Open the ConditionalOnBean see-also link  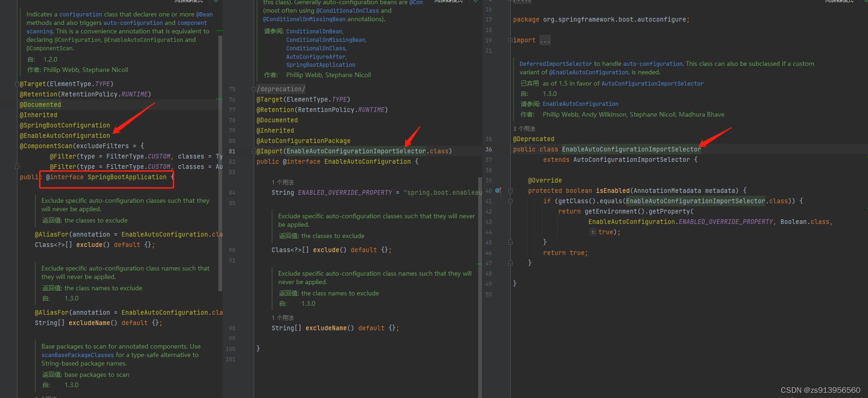[x=314, y=32]
